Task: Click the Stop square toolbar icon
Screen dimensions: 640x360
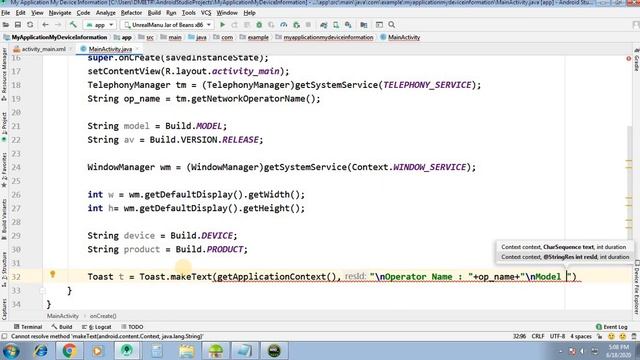Action: point(308,25)
